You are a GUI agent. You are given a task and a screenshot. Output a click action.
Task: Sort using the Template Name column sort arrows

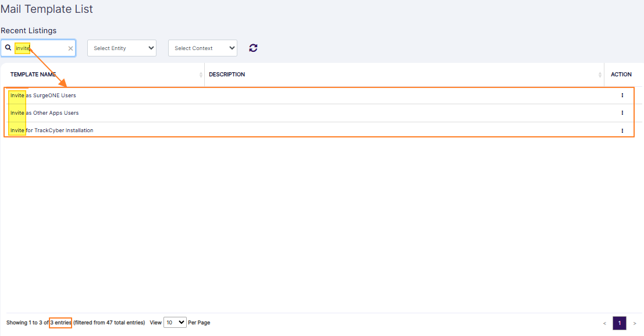click(x=200, y=74)
